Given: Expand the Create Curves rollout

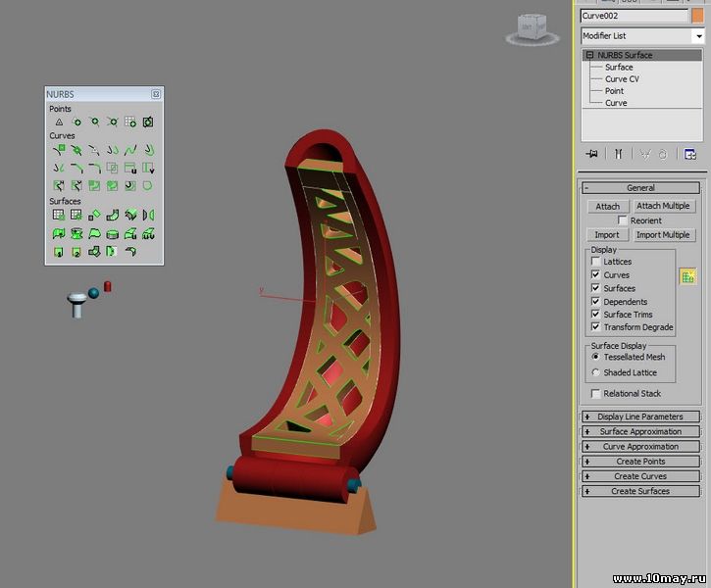Looking at the screenshot, I should pos(640,476).
